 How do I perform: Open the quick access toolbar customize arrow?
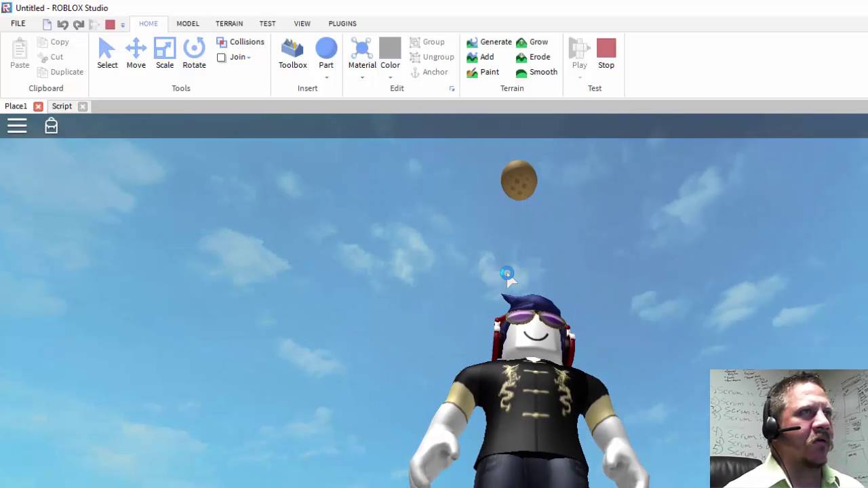tap(123, 25)
